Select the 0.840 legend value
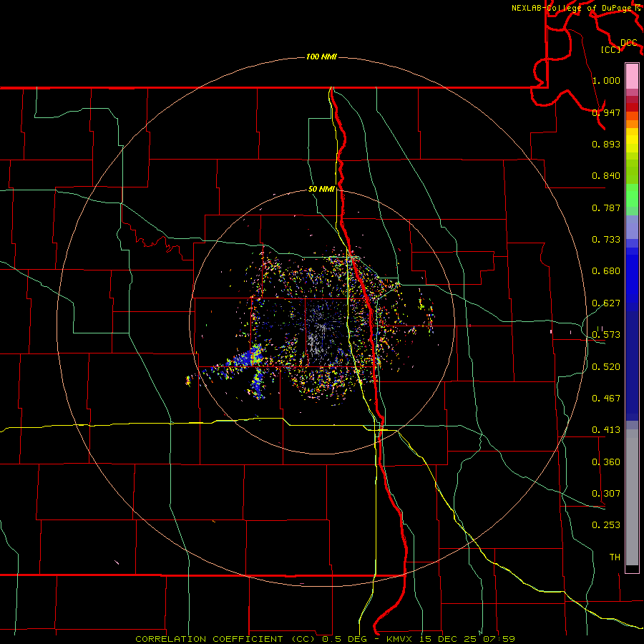The height and width of the screenshot is (644, 644). tap(606, 175)
